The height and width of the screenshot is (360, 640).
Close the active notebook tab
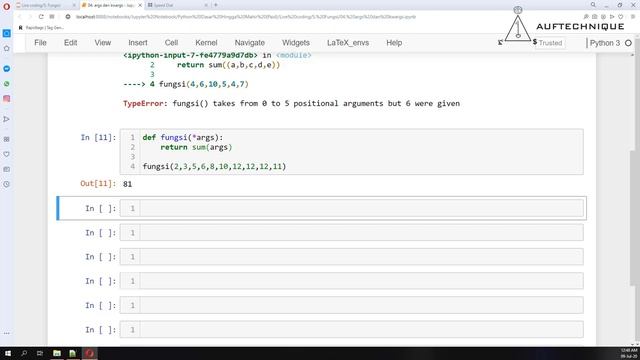tap(140, 5)
